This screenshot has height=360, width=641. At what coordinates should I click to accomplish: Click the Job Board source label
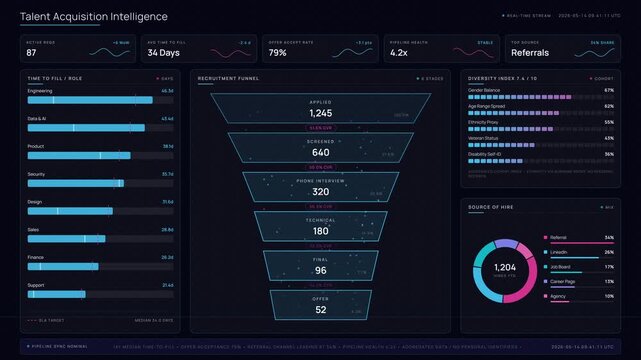pyautogui.click(x=560, y=267)
